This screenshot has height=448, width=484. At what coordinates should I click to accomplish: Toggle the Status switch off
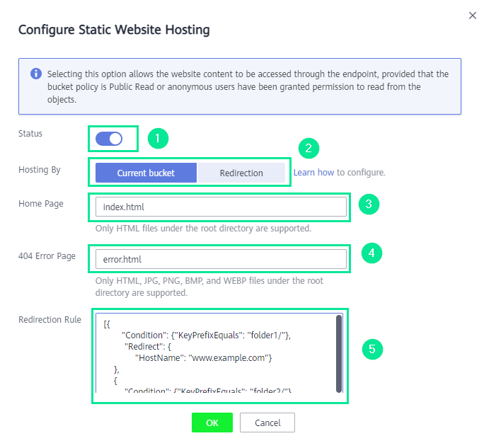[x=109, y=139]
